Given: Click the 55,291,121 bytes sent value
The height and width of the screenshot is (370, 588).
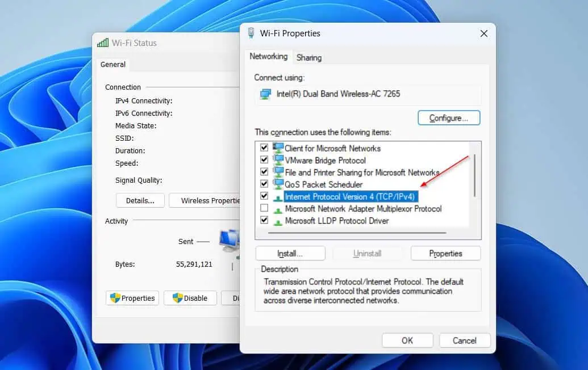Looking at the screenshot, I should tap(194, 264).
